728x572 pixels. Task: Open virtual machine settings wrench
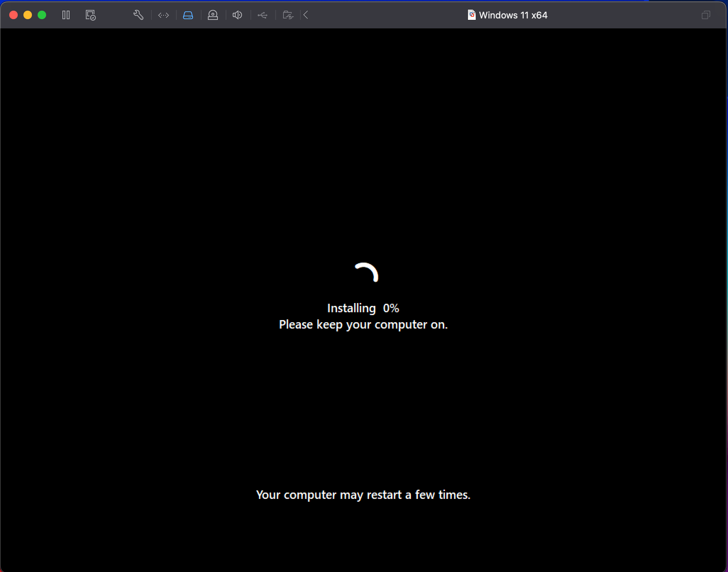[138, 15]
